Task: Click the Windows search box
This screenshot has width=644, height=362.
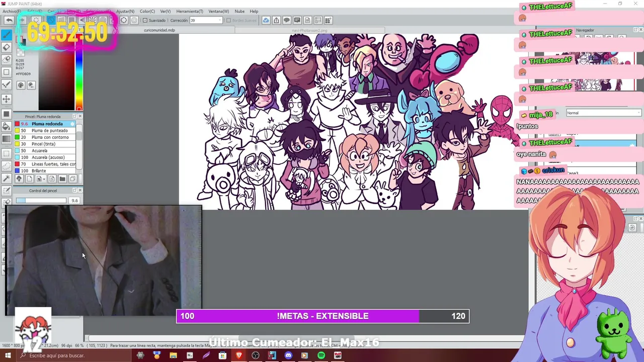Action: tap(75, 355)
